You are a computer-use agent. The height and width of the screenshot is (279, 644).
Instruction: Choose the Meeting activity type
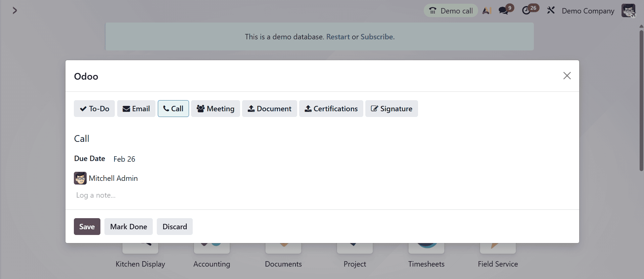215,109
